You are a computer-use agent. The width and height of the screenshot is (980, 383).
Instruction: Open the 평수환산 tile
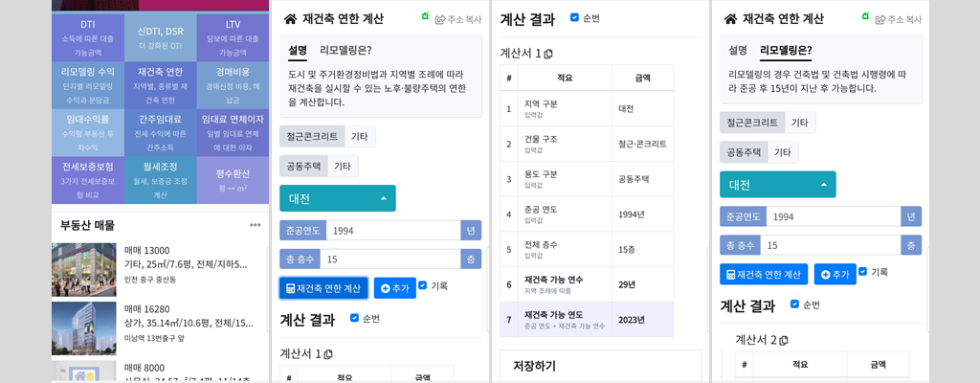(x=233, y=180)
